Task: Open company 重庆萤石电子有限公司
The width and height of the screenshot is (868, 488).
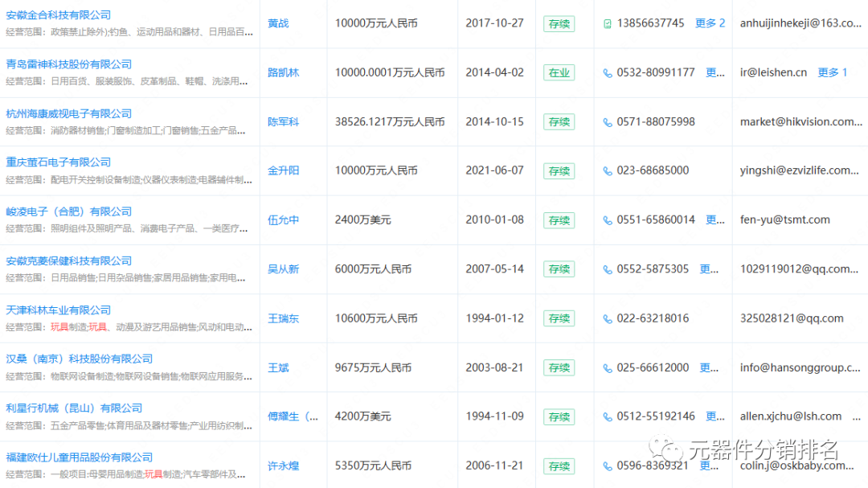Action: coord(58,162)
